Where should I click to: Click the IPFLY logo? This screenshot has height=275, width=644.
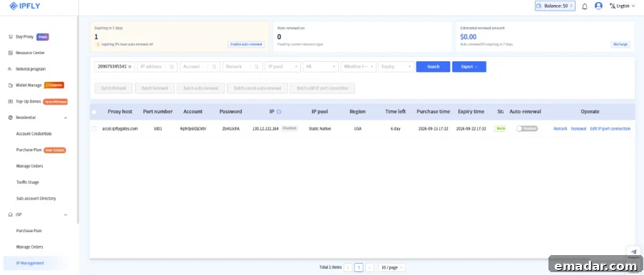[25, 6]
